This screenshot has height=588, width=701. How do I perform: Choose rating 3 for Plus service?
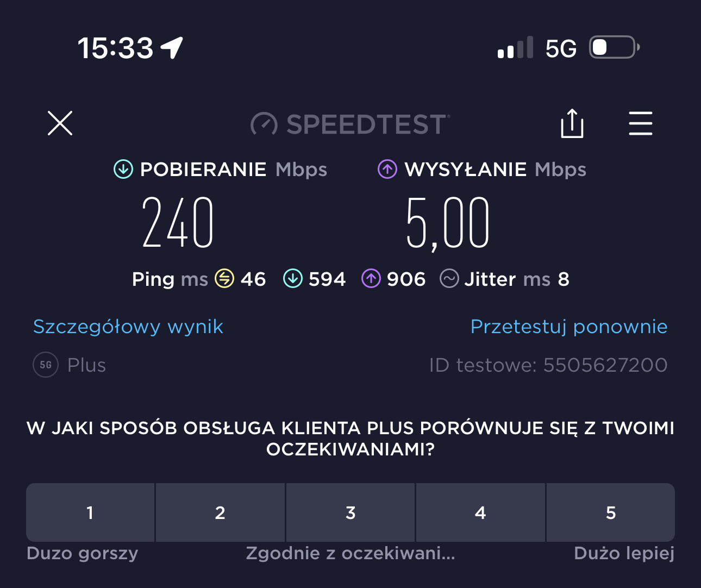351,512
